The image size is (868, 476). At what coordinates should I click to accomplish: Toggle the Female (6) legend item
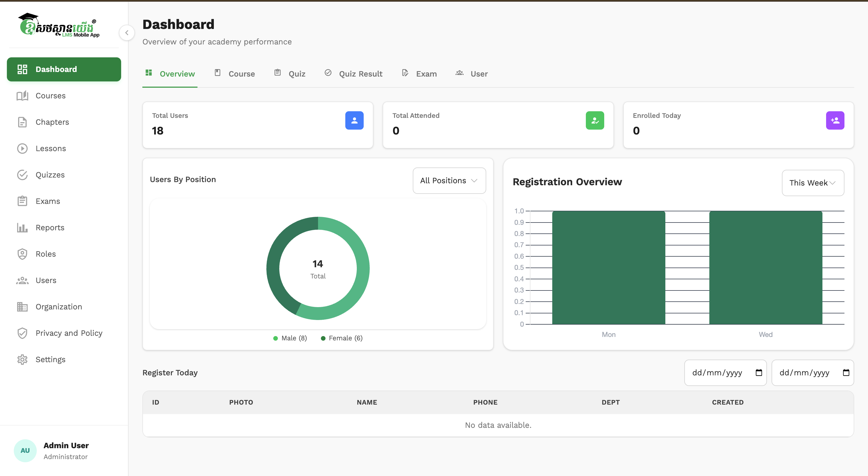(342, 338)
